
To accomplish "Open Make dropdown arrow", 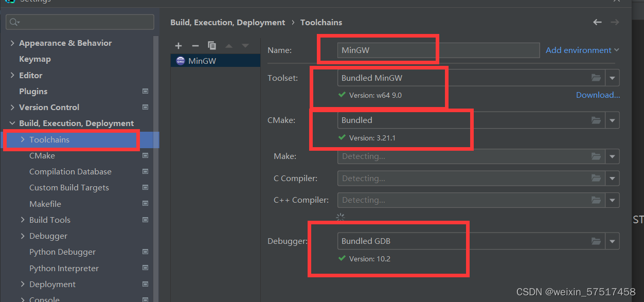I will [x=612, y=156].
